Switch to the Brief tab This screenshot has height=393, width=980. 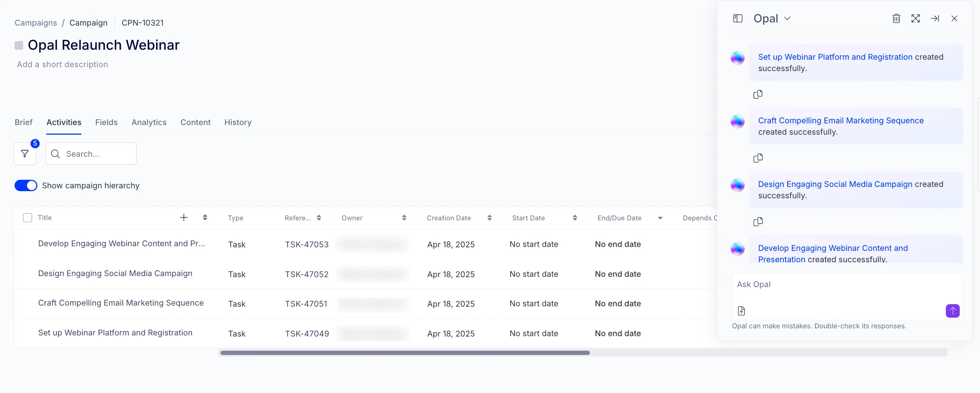(23, 122)
